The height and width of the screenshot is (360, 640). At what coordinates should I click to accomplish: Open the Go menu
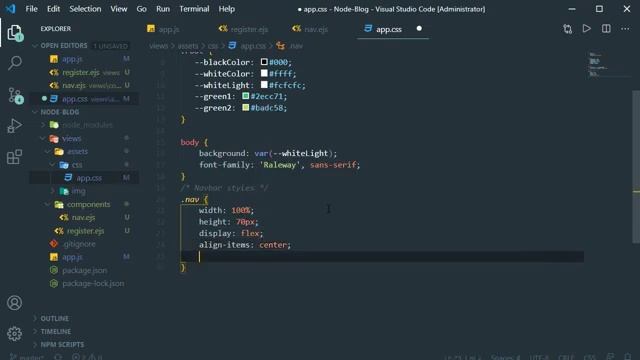click(x=142, y=9)
